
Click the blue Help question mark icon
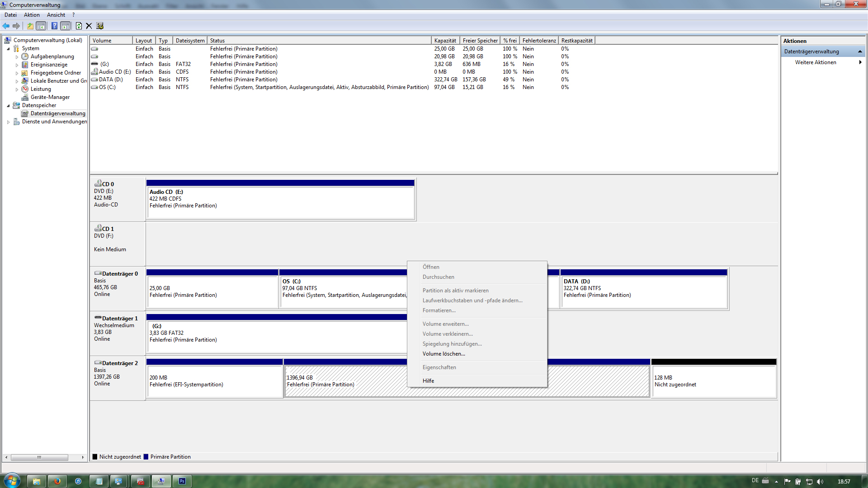click(x=54, y=26)
